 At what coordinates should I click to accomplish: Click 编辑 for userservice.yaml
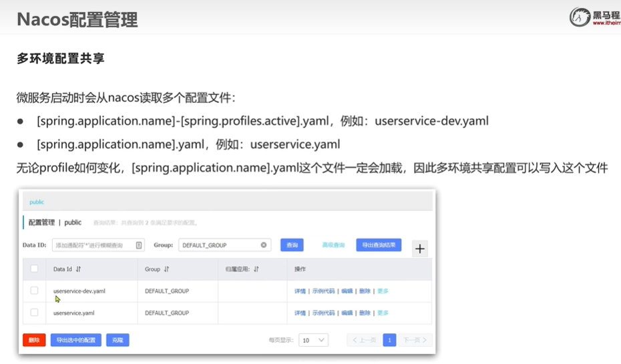(x=347, y=313)
